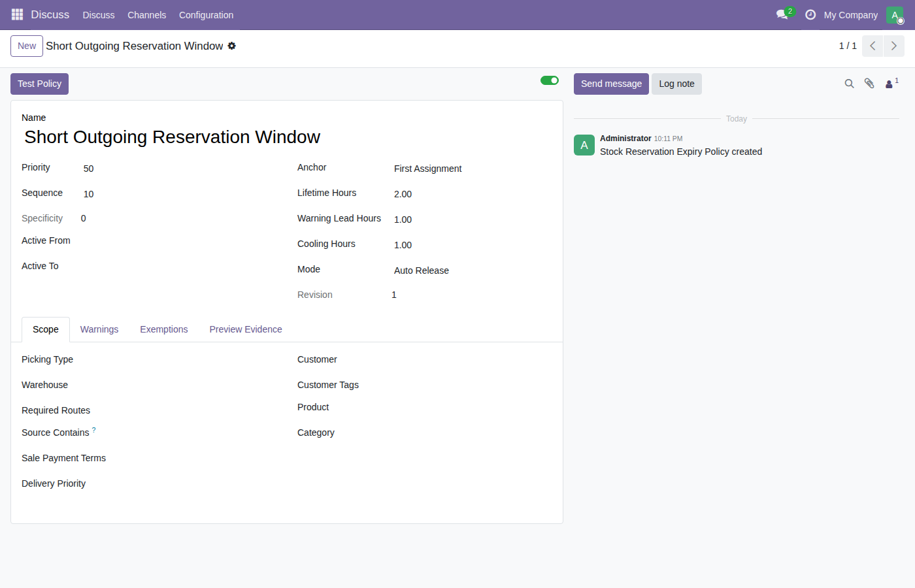Click the Active From date field

(178, 242)
